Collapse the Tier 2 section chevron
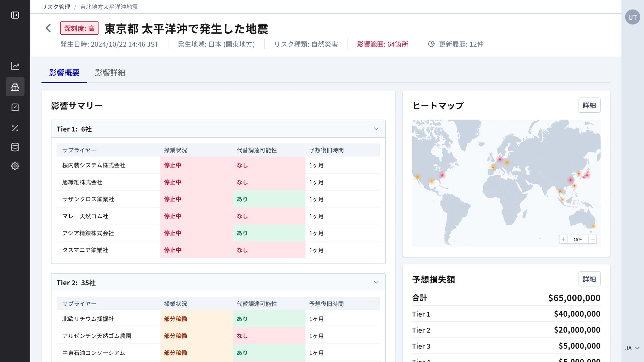Screen dimensions: 644x362 pyautogui.click(x=376, y=282)
